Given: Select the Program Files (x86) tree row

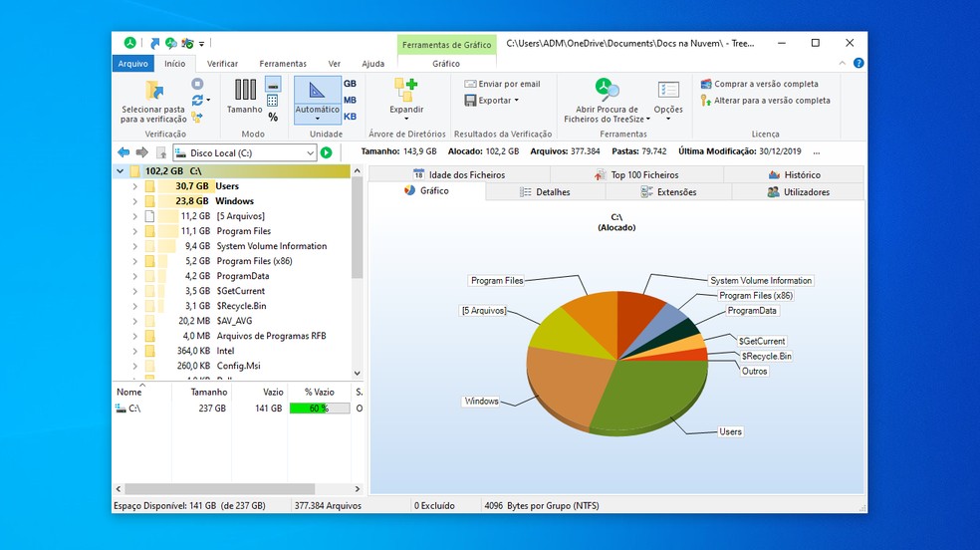Looking at the screenshot, I should click(255, 261).
